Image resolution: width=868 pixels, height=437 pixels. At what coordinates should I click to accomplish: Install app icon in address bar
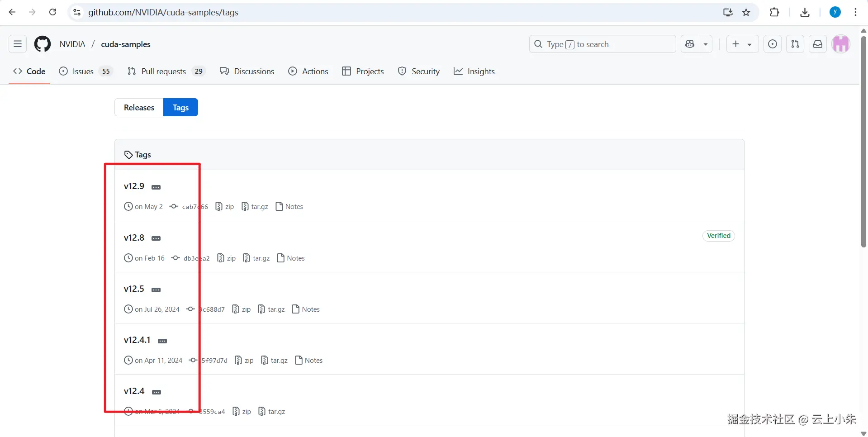728,12
